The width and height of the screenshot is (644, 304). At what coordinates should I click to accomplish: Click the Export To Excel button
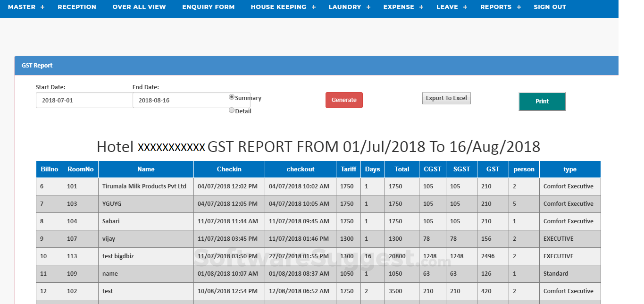pos(446,98)
